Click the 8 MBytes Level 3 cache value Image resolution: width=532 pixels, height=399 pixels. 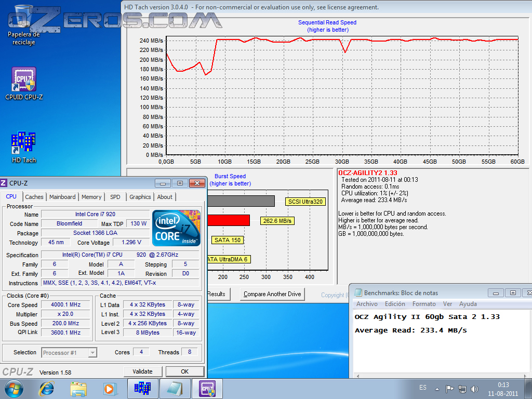pyautogui.click(x=148, y=332)
